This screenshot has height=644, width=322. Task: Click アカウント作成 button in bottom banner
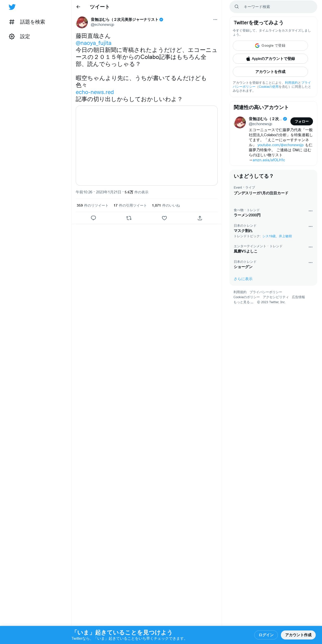coord(298,635)
